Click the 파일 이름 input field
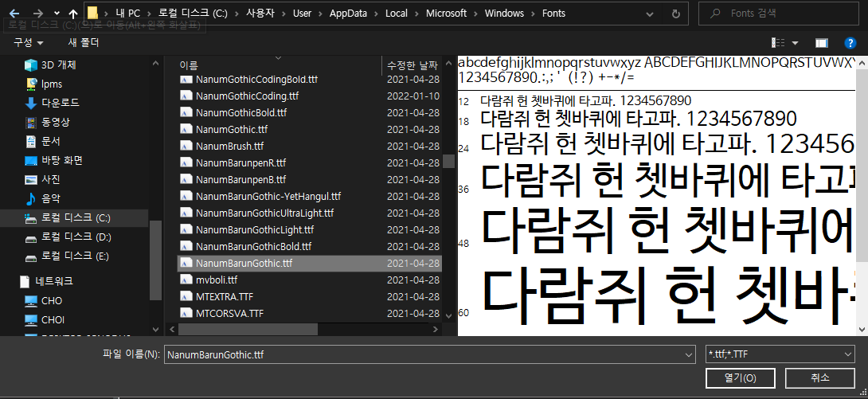868x399 pixels. pos(424,354)
